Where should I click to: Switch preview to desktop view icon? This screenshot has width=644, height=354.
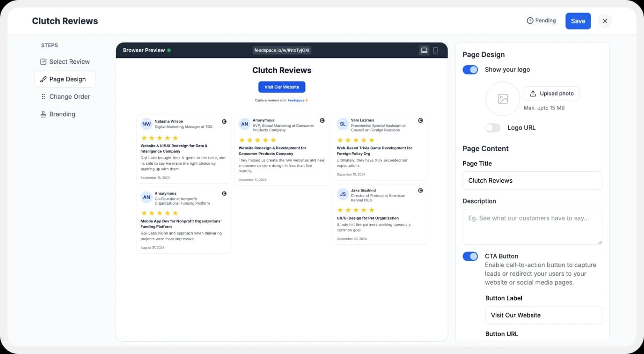coord(424,50)
